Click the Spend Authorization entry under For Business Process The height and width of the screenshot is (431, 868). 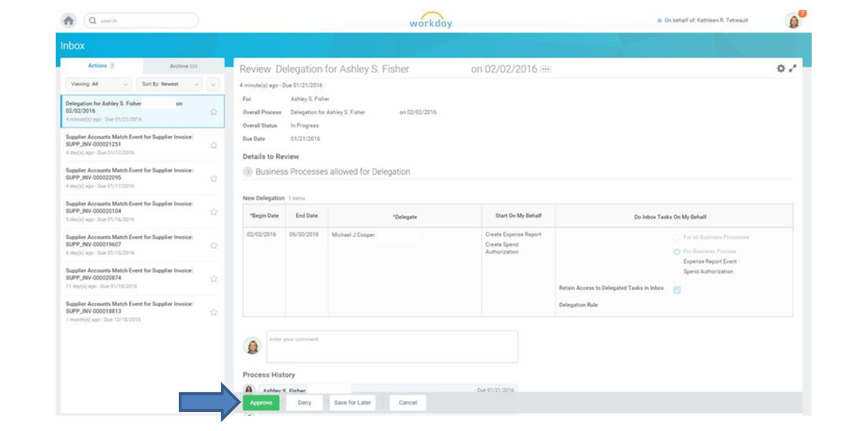point(708,272)
